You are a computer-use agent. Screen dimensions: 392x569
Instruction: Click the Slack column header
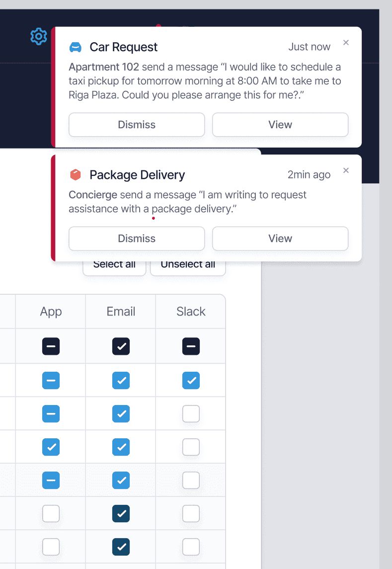(191, 311)
